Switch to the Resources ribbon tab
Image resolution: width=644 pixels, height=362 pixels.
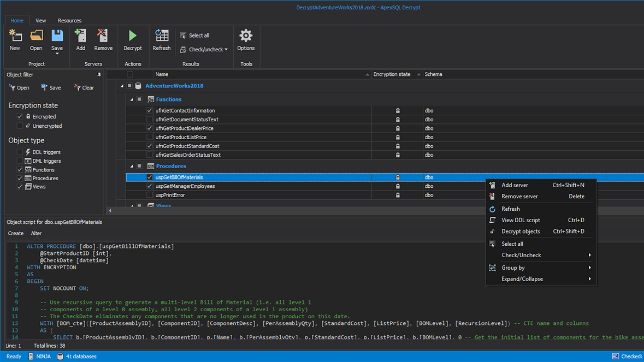pyautogui.click(x=69, y=21)
